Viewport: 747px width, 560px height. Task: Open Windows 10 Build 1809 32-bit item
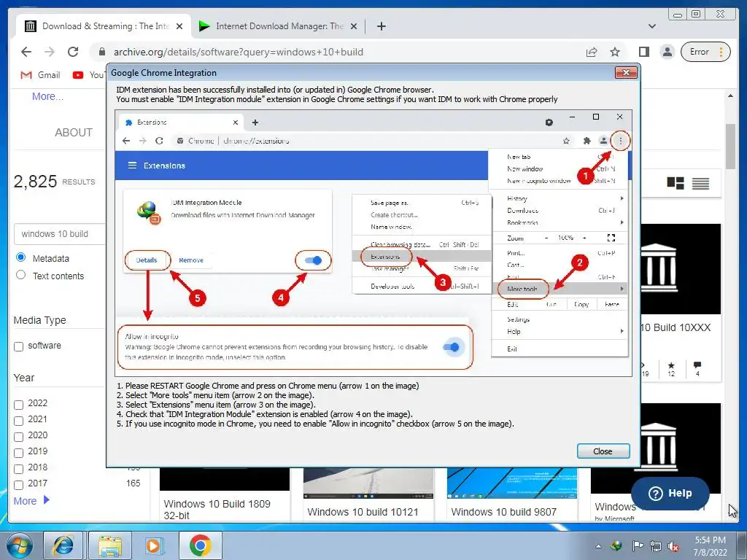[x=217, y=509]
